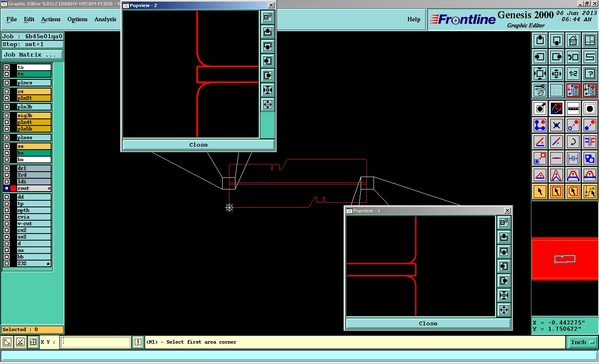Click the home view icon
Screen dimensions: 599x364
click(573, 40)
